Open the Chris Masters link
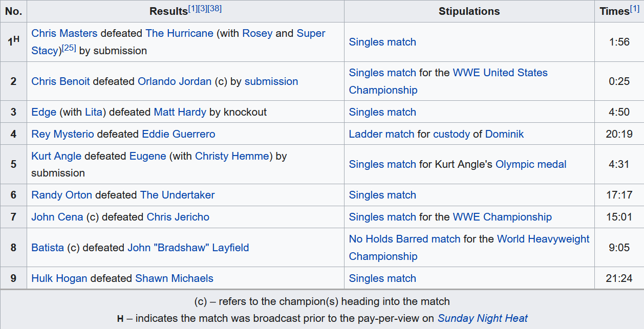This screenshot has width=644, height=329. click(x=64, y=33)
